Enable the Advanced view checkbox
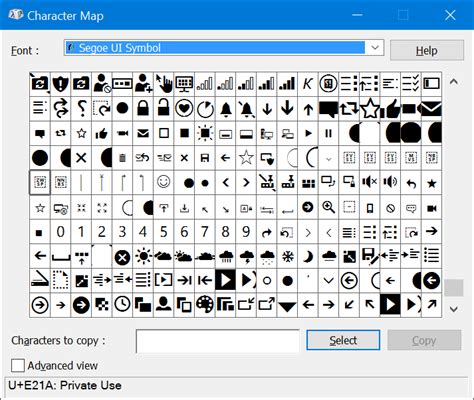This screenshot has height=400, width=474. click(x=18, y=365)
